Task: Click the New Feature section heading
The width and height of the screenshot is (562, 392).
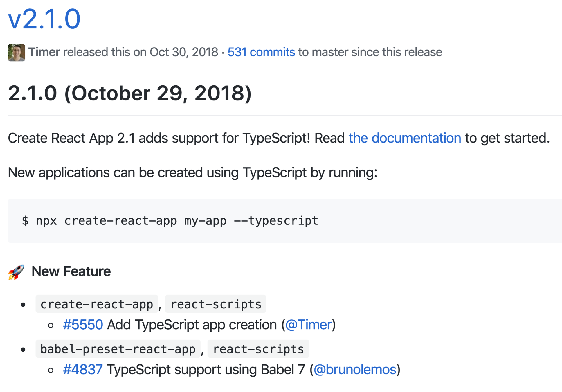Action: coord(71,271)
